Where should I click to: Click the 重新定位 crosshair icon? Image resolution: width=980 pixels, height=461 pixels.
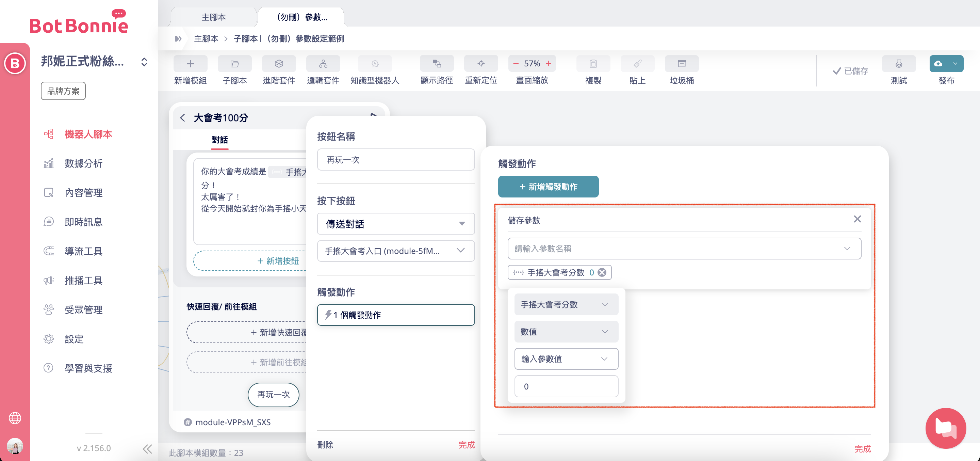[x=480, y=64]
